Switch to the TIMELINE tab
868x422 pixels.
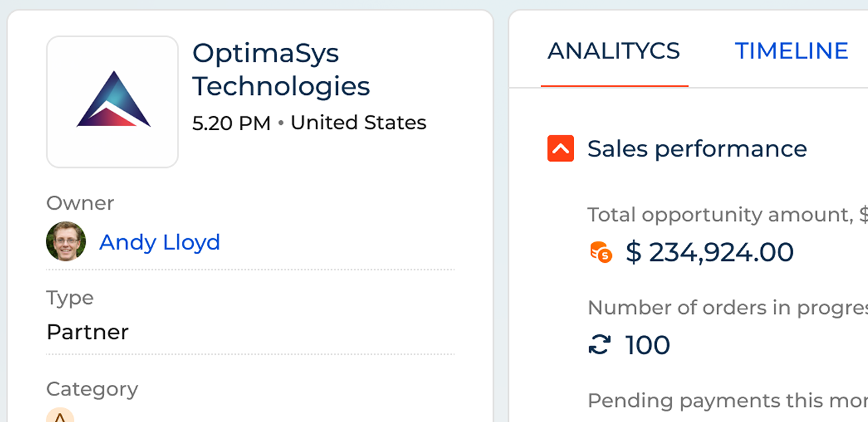click(x=791, y=50)
